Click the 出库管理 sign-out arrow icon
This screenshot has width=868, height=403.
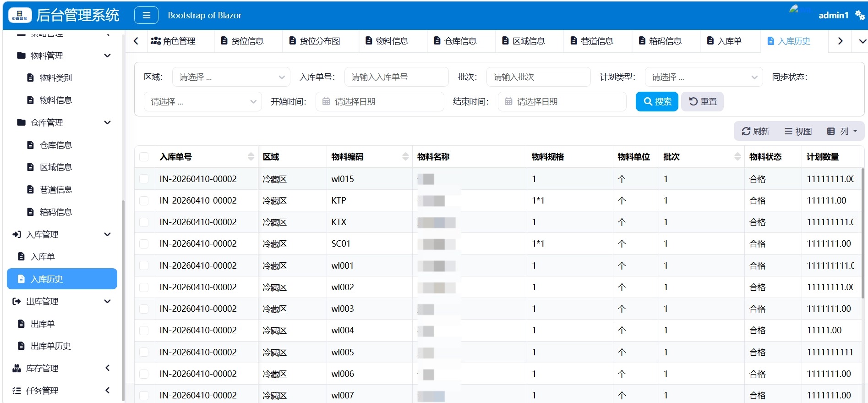coord(17,301)
